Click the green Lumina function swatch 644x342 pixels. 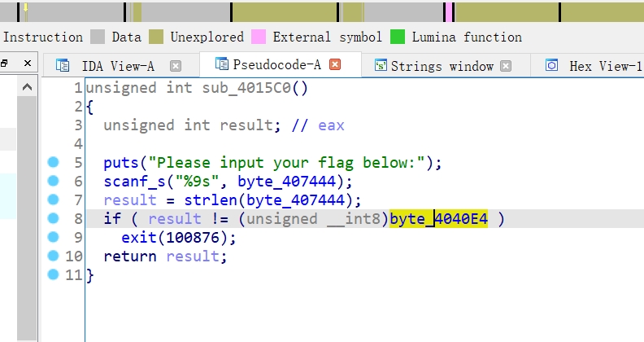[398, 37]
